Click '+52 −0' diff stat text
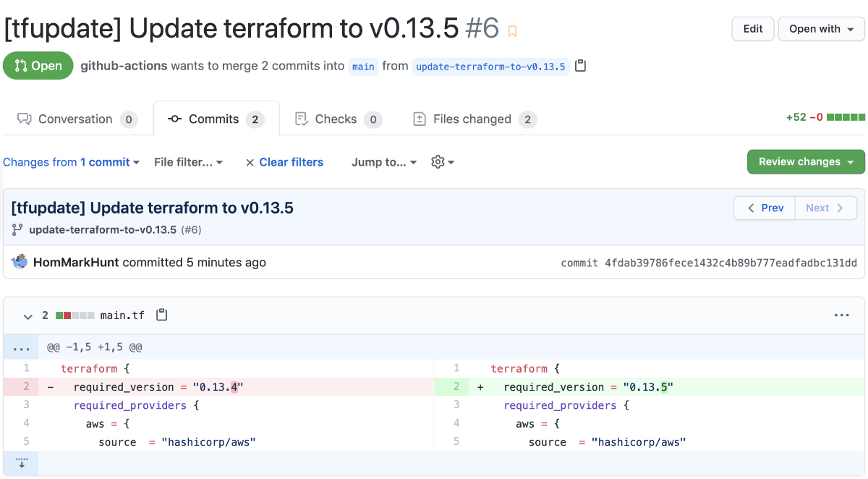The height and width of the screenshot is (479, 868). pos(804,117)
